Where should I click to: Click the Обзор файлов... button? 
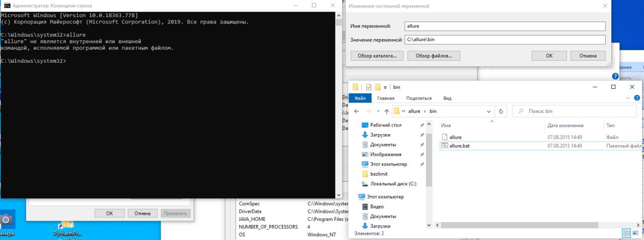click(x=434, y=56)
